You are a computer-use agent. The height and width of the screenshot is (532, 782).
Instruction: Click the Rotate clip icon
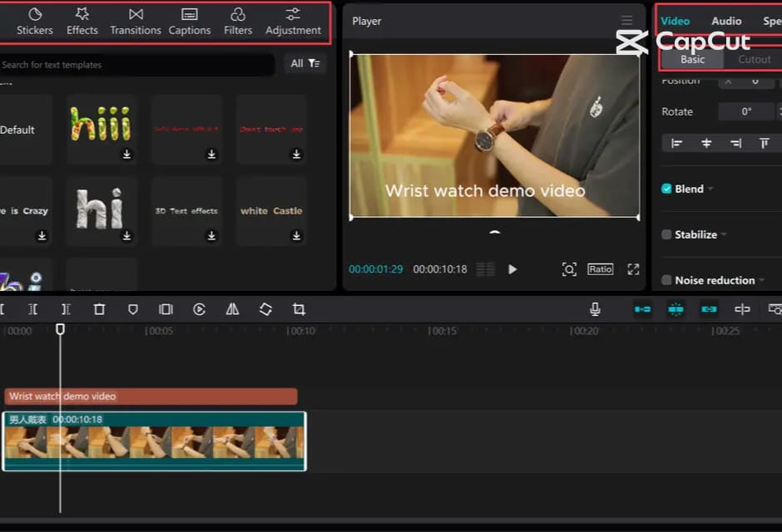click(x=265, y=309)
